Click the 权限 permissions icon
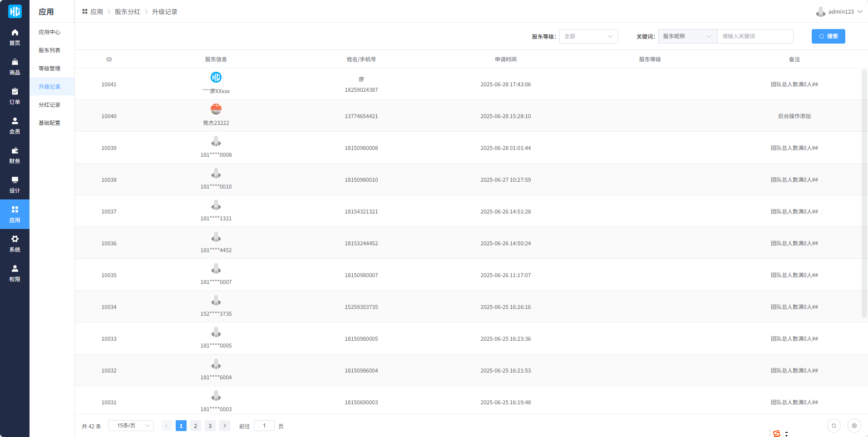868x437 pixels. [x=15, y=269]
